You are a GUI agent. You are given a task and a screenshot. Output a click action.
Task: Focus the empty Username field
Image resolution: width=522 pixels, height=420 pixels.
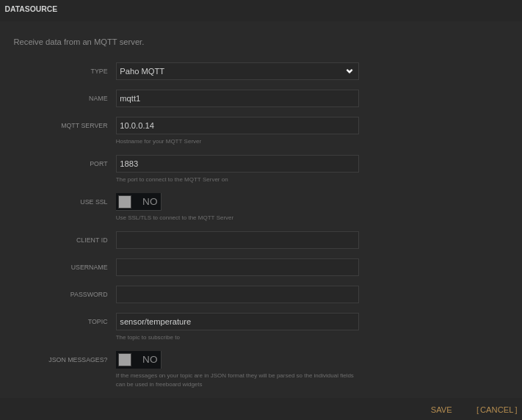(x=237, y=267)
